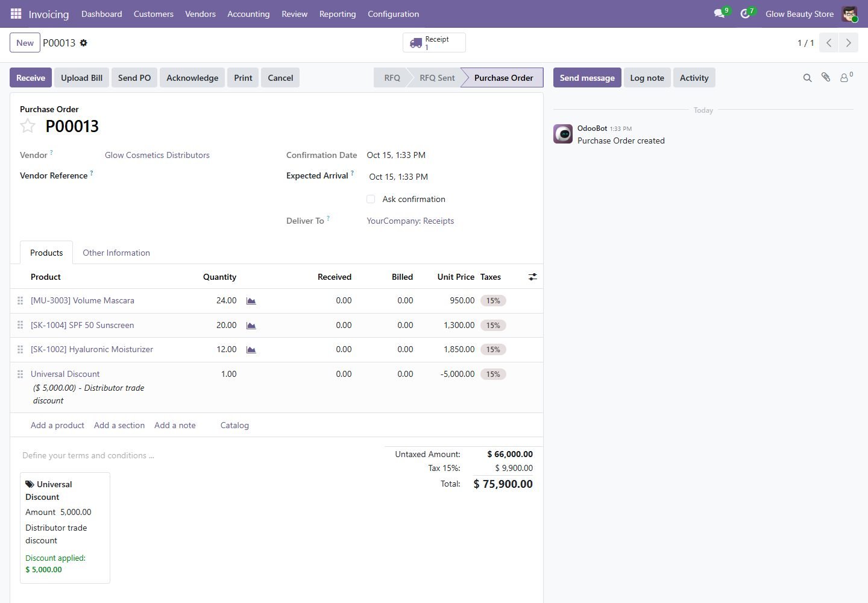Switch to the Other Information tab
868x603 pixels.
click(x=116, y=253)
